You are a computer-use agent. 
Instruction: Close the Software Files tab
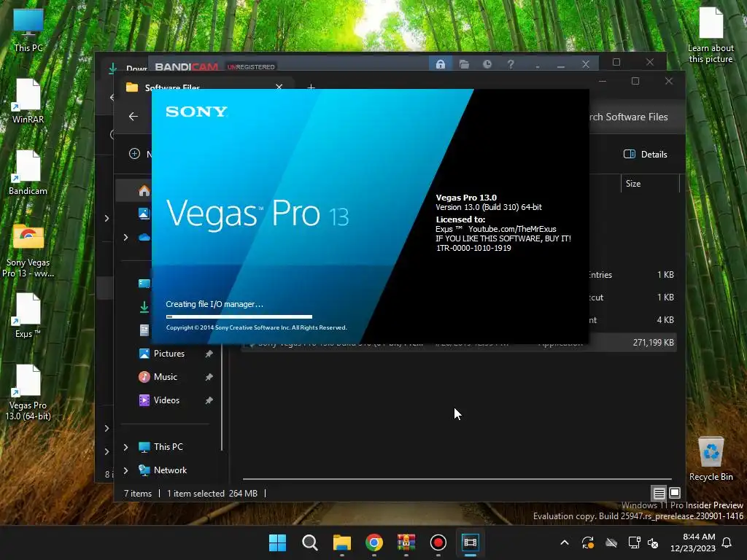(x=279, y=87)
